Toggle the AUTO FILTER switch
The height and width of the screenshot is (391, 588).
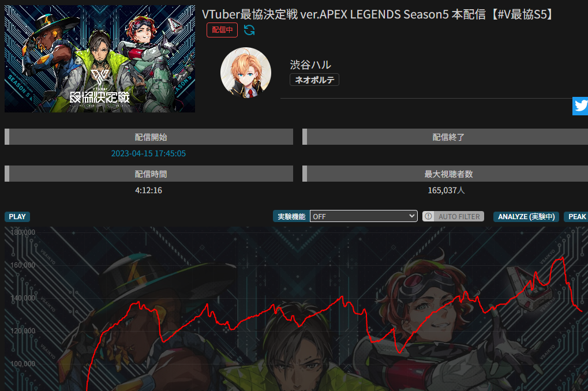click(453, 216)
